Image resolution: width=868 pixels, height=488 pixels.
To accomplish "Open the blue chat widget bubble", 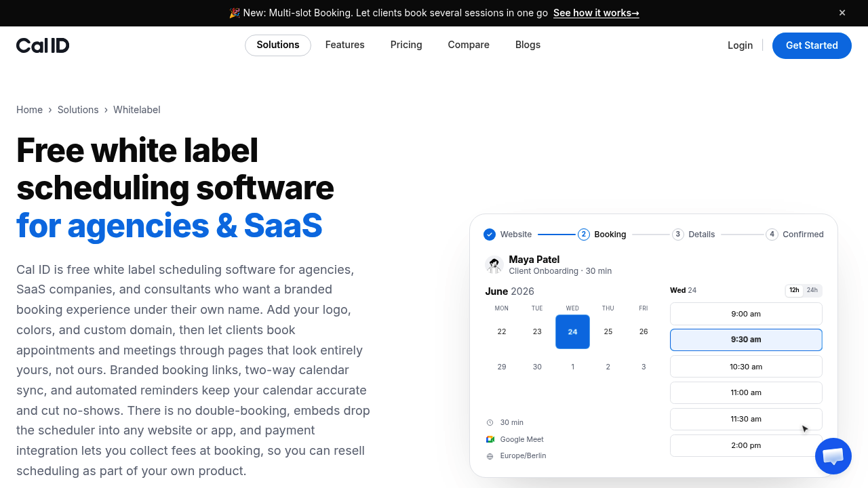I will [833, 456].
